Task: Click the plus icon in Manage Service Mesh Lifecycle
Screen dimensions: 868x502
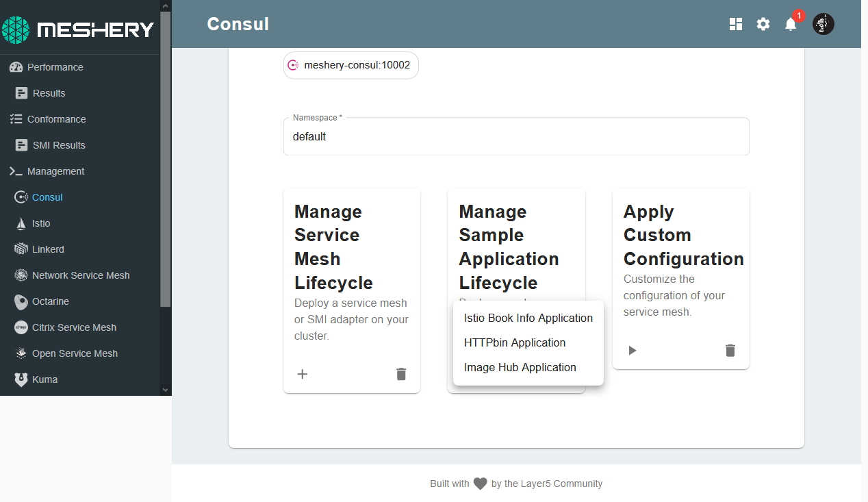Action: point(302,374)
